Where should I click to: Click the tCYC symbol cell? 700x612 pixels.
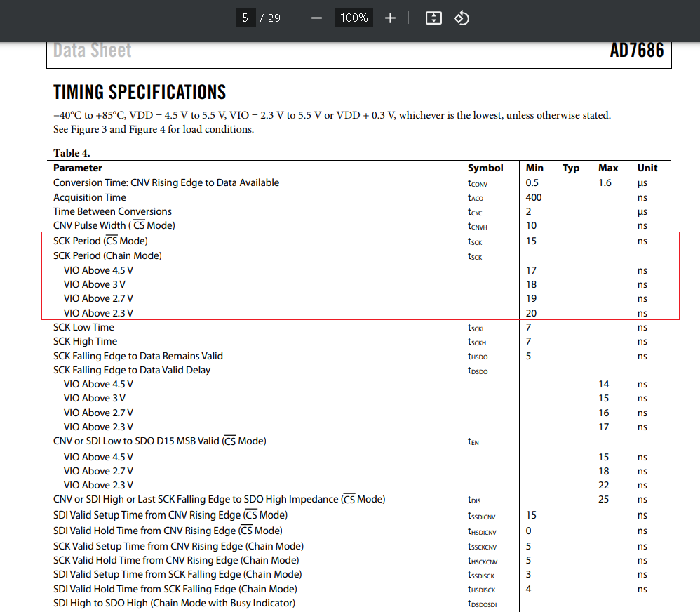click(475, 212)
